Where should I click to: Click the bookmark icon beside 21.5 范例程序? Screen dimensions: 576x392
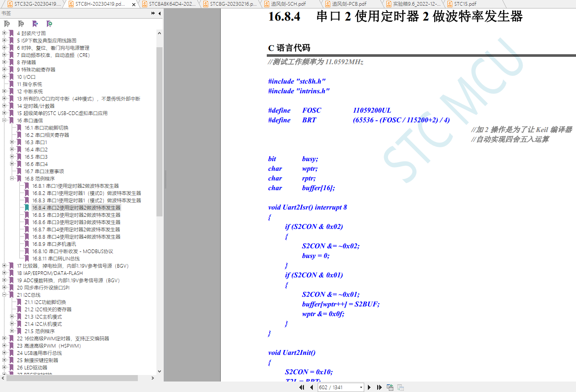19,331
